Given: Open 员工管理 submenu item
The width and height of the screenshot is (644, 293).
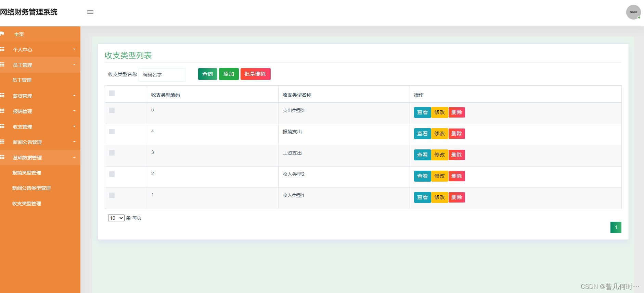Looking at the screenshot, I should [22, 80].
